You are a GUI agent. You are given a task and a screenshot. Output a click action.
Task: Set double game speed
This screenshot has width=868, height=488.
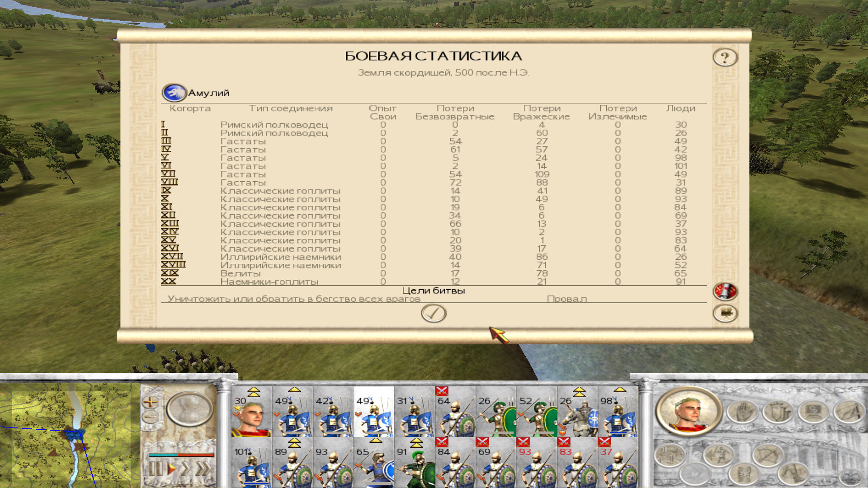coord(185,469)
